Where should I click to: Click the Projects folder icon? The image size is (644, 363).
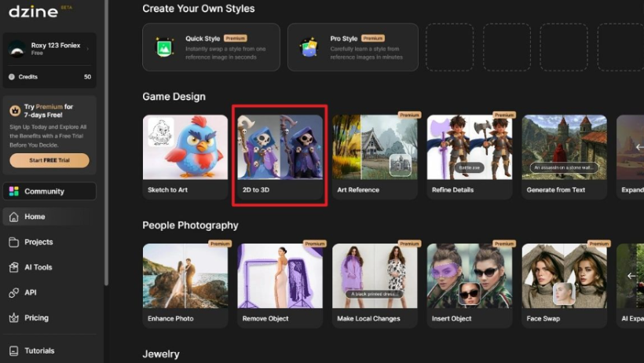[x=14, y=242]
